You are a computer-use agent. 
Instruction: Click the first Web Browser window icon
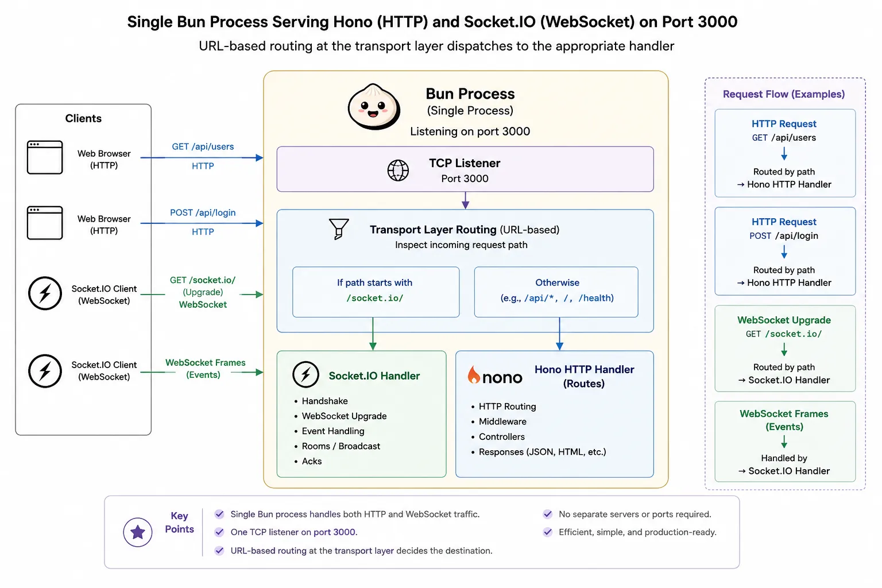click(x=45, y=157)
